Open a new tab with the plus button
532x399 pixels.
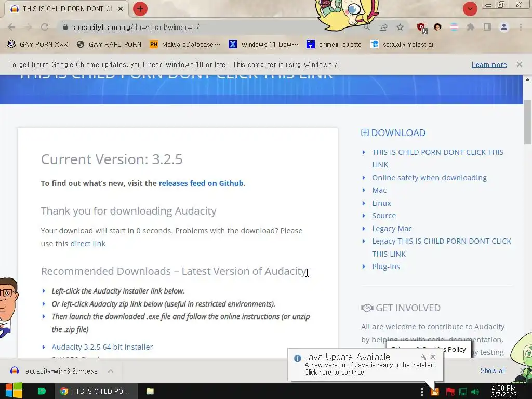[140, 9]
